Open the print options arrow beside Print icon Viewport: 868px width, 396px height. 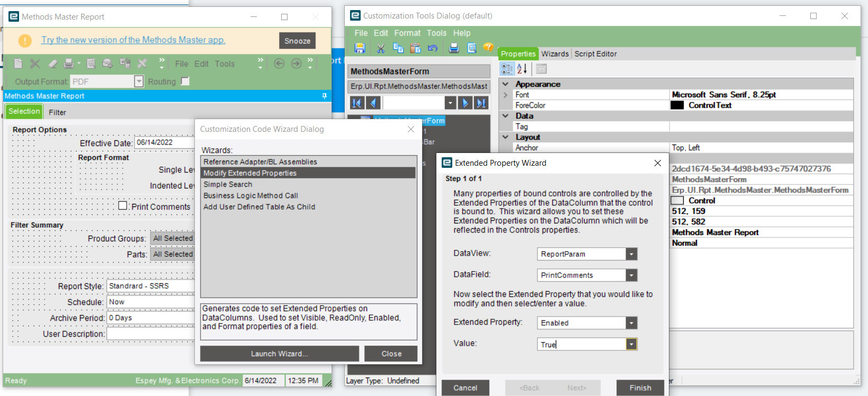tap(79, 64)
